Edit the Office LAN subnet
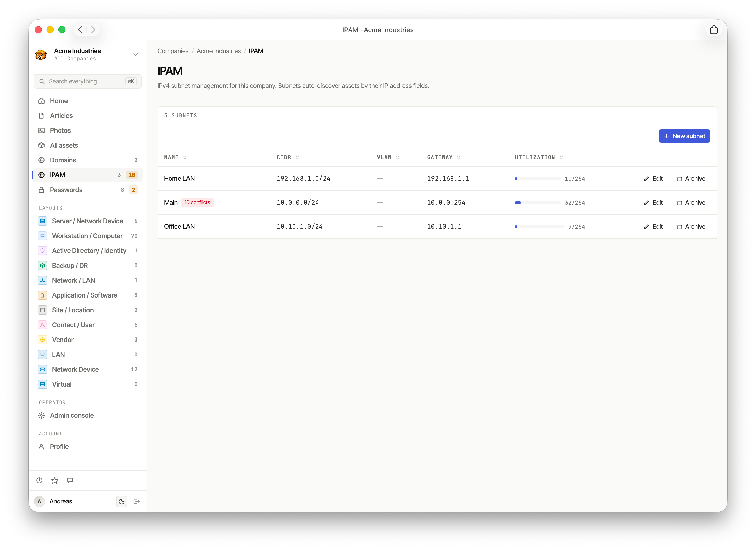Screen dimensions: 756x550 point(653,227)
